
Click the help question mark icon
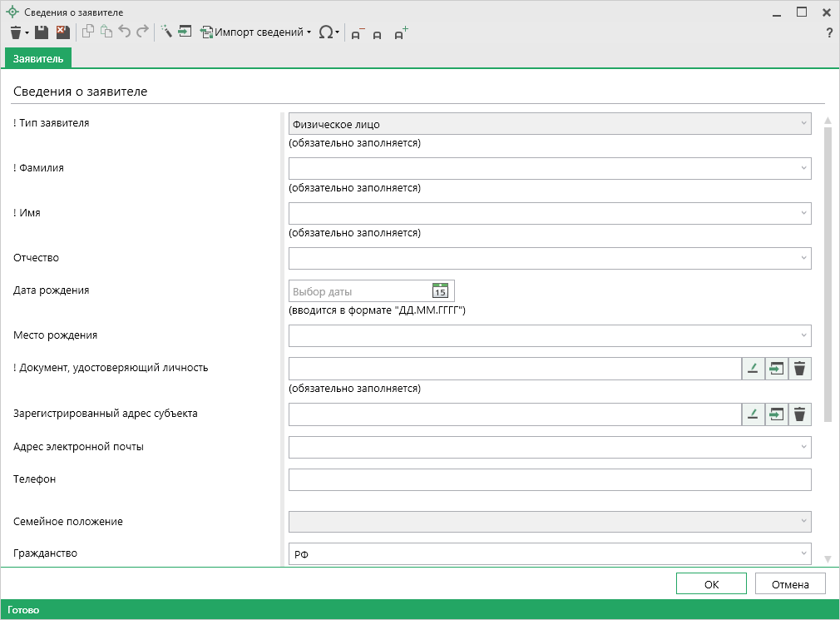point(828,33)
